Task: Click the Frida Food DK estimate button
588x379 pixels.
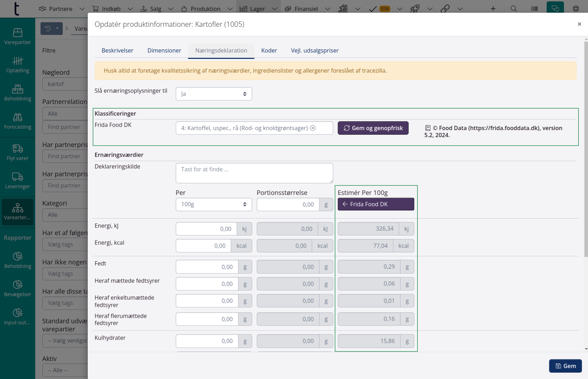Action: pyautogui.click(x=376, y=204)
